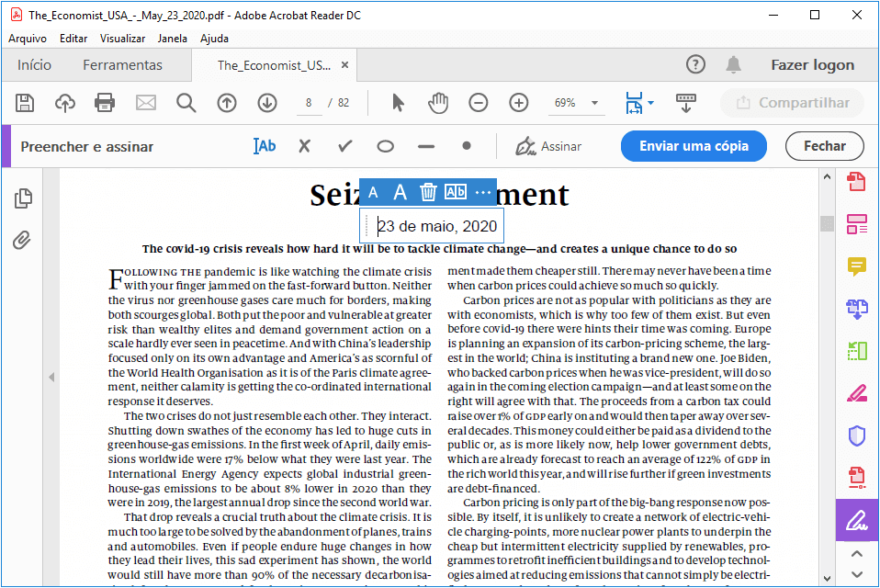The height and width of the screenshot is (588, 880).
Task: Click vertical scrollbar down arrow of document
Action: point(827,579)
